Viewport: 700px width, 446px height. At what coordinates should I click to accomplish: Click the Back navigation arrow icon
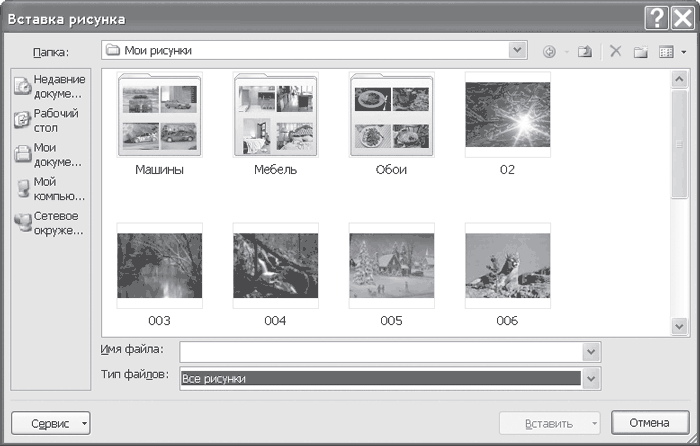click(549, 52)
